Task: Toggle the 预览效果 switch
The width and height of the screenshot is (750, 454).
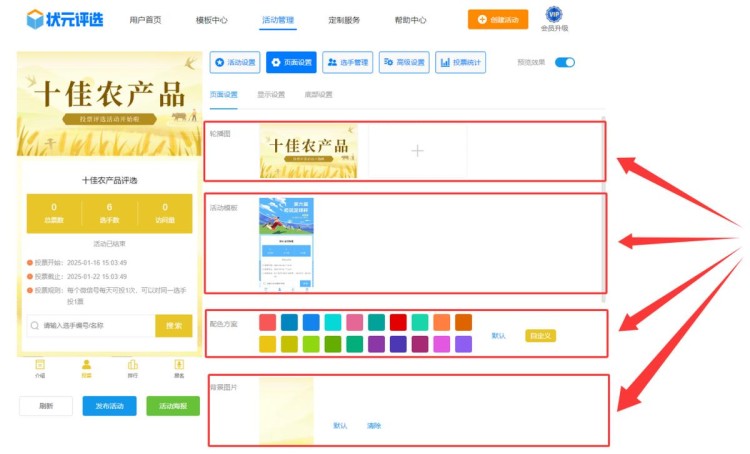Action: 565,62
